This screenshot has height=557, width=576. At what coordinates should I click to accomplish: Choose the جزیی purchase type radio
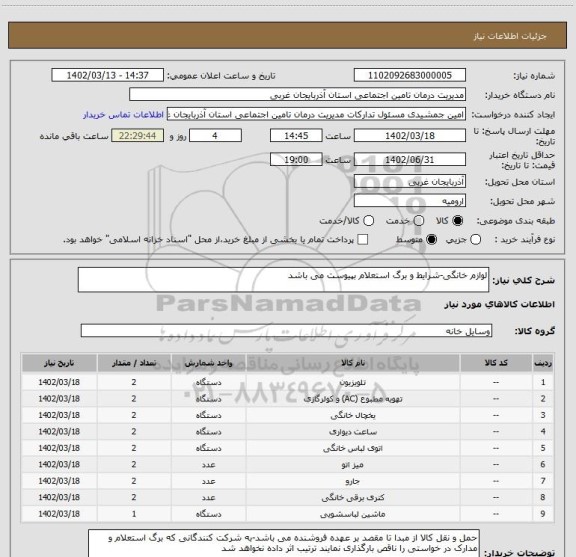click(x=476, y=240)
